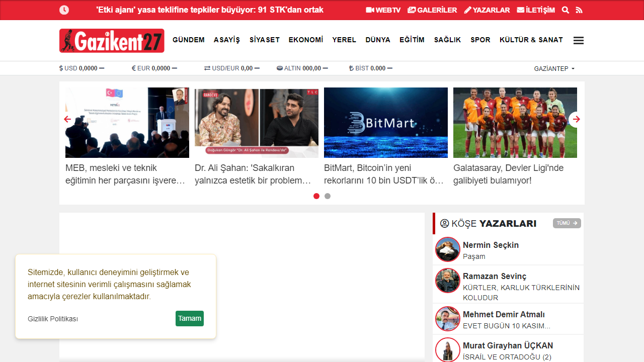Open the GAZİANTEP city dropdown

pyautogui.click(x=554, y=68)
